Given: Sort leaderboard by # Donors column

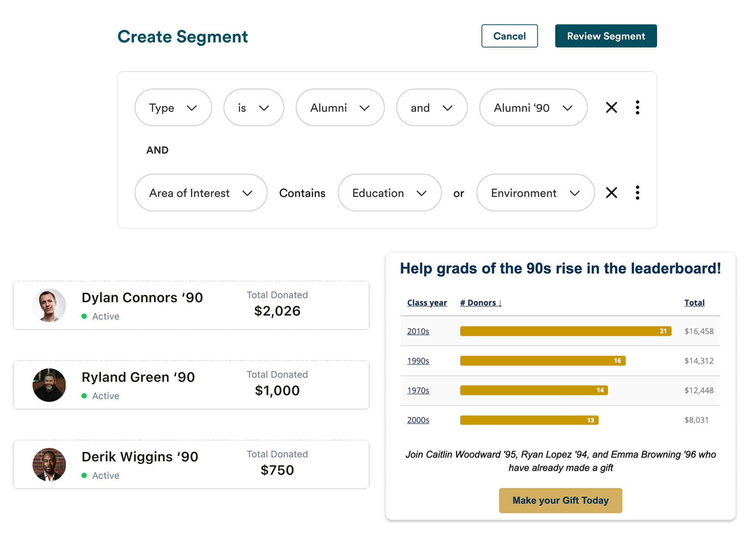Looking at the screenshot, I should click(x=481, y=303).
